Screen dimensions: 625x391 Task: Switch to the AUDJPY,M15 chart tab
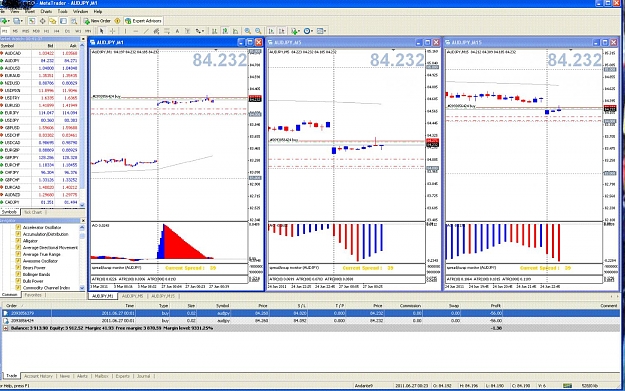point(163,296)
